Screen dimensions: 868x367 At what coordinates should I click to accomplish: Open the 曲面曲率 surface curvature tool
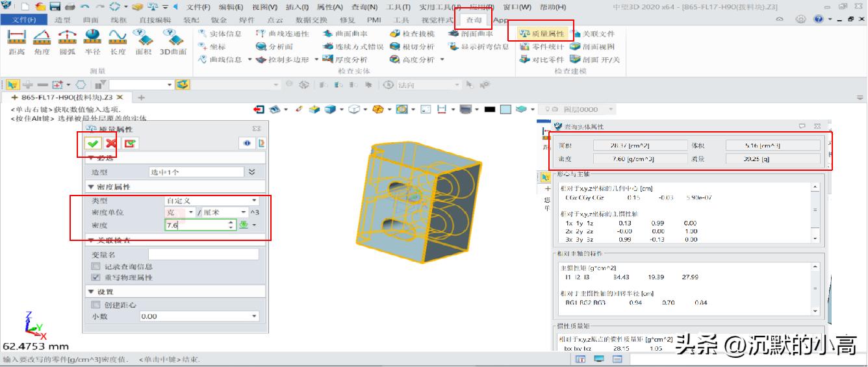[x=346, y=34]
